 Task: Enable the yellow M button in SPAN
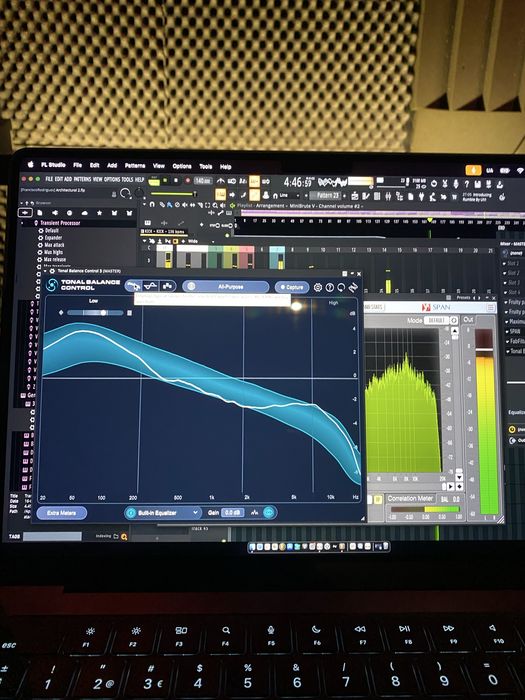pyautogui.click(x=378, y=499)
